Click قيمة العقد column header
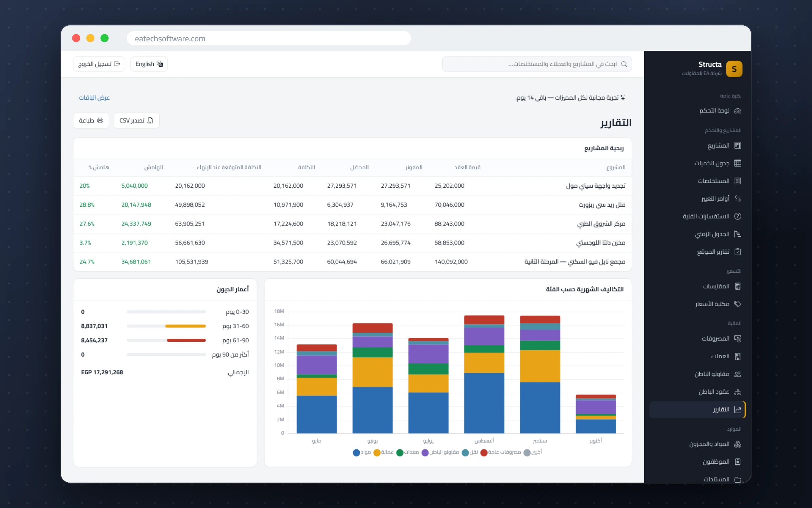Viewport: 812px width, 508px height. coord(468,167)
